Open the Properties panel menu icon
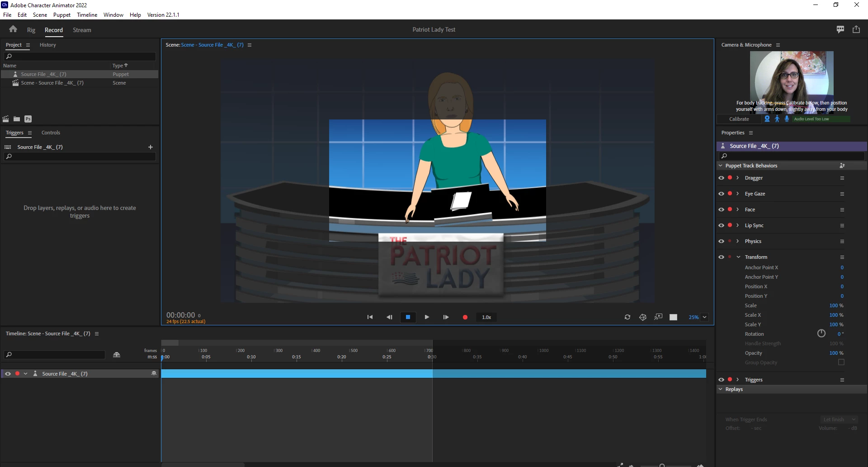Image resolution: width=868 pixels, height=467 pixels. (x=751, y=133)
